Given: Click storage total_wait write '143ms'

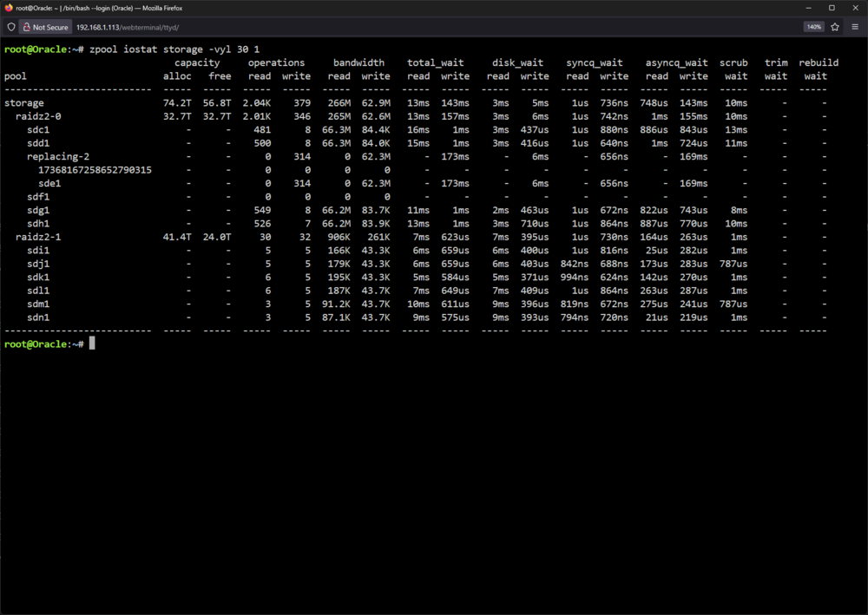Looking at the screenshot, I should pyautogui.click(x=455, y=103).
